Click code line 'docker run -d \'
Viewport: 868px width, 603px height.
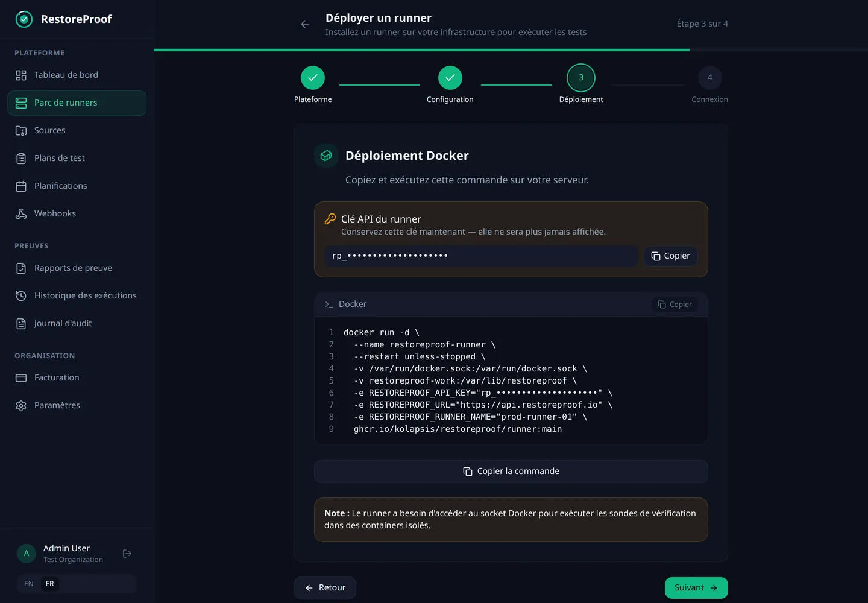(382, 333)
